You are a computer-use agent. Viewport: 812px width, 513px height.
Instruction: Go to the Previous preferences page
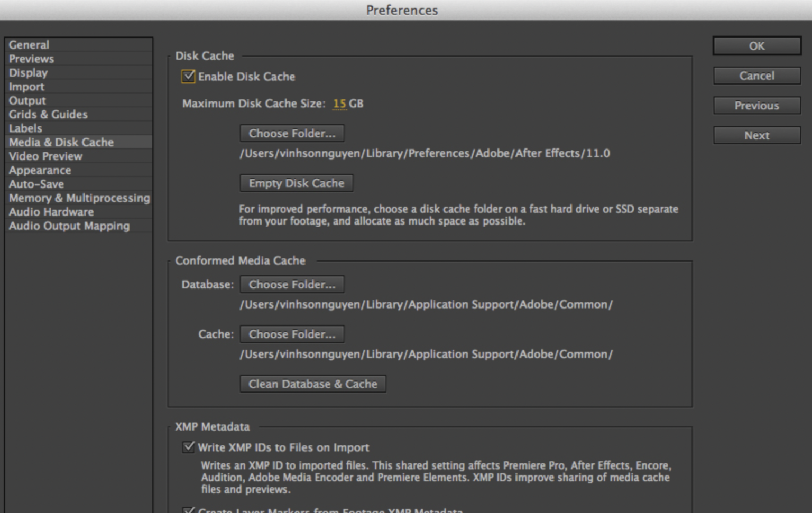pyautogui.click(x=756, y=106)
